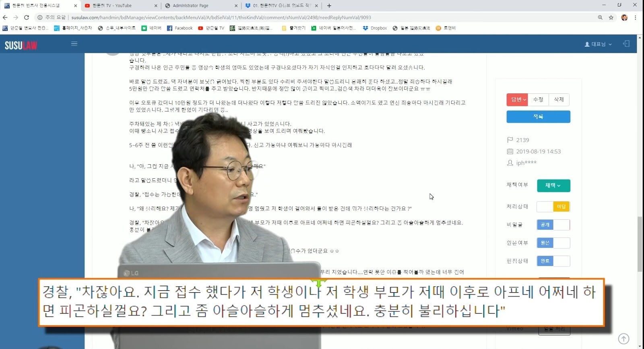The image size is (644, 349).
Task: Open the 네이버 bookmark
Action: tap(151, 28)
